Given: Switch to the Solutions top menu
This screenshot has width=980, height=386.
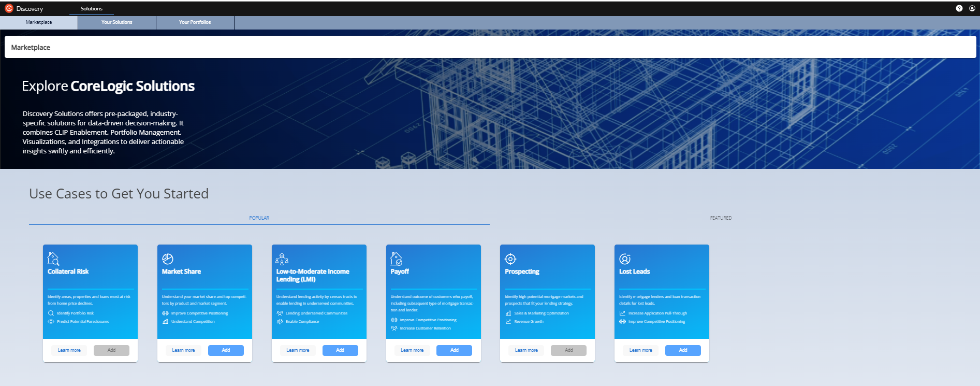Looking at the screenshot, I should pyautogui.click(x=92, y=8).
